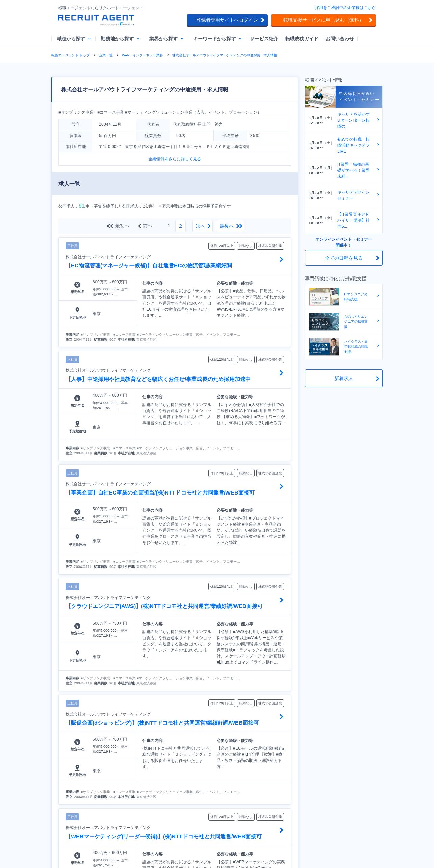Click arrow icon on 事業企画 job card
The image size is (434, 868).
pos(281,486)
